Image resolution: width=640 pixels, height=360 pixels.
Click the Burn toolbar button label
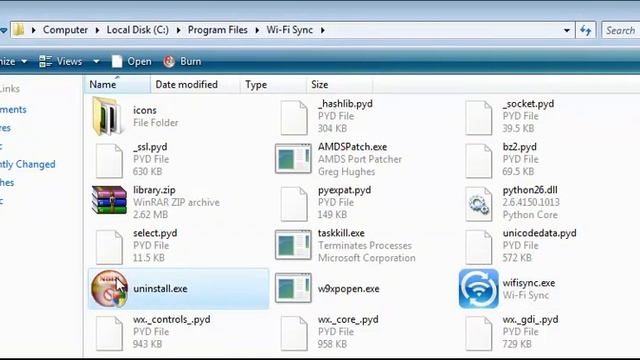(x=191, y=61)
